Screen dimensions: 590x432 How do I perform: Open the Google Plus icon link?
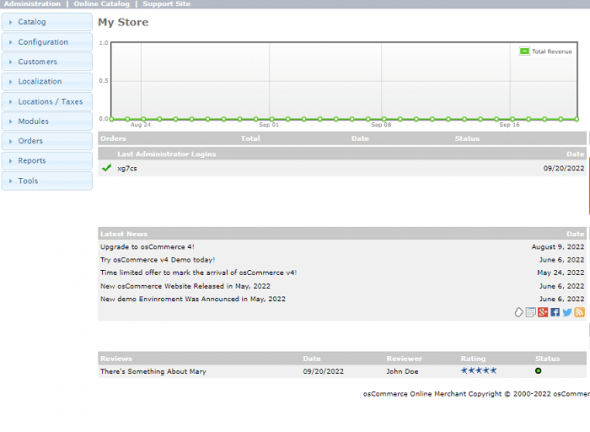tap(543, 312)
